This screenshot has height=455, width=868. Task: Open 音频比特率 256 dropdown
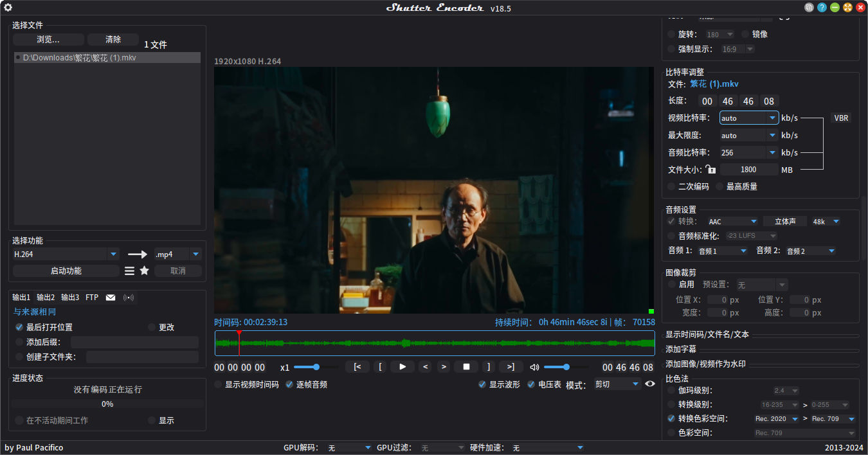click(749, 152)
